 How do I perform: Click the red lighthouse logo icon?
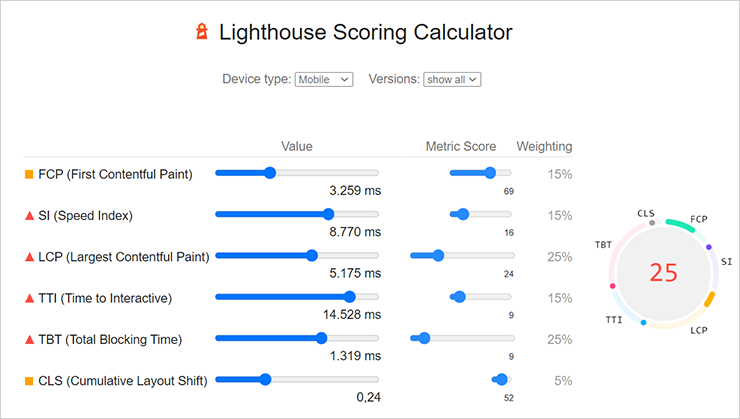click(202, 31)
